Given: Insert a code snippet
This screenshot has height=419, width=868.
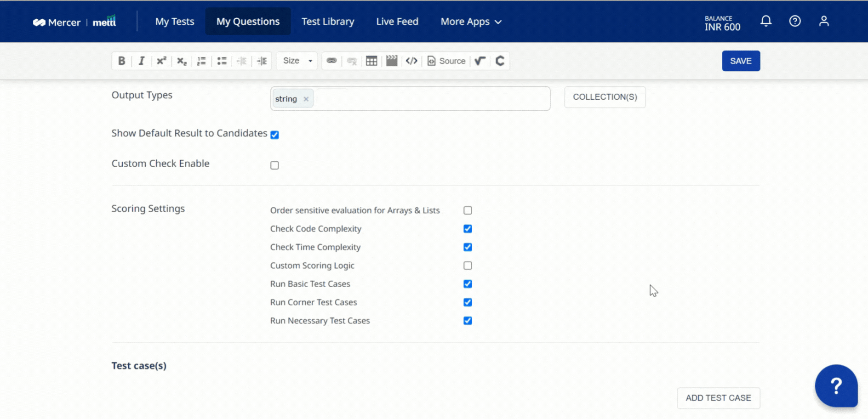Looking at the screenshot, I should (x=411, y=61).
